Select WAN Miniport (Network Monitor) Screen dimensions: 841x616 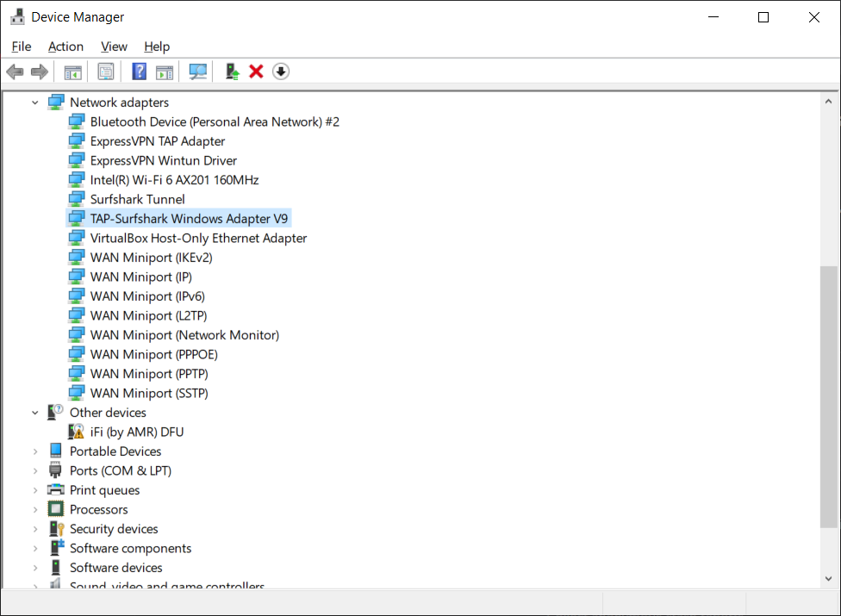pos(184,334)
